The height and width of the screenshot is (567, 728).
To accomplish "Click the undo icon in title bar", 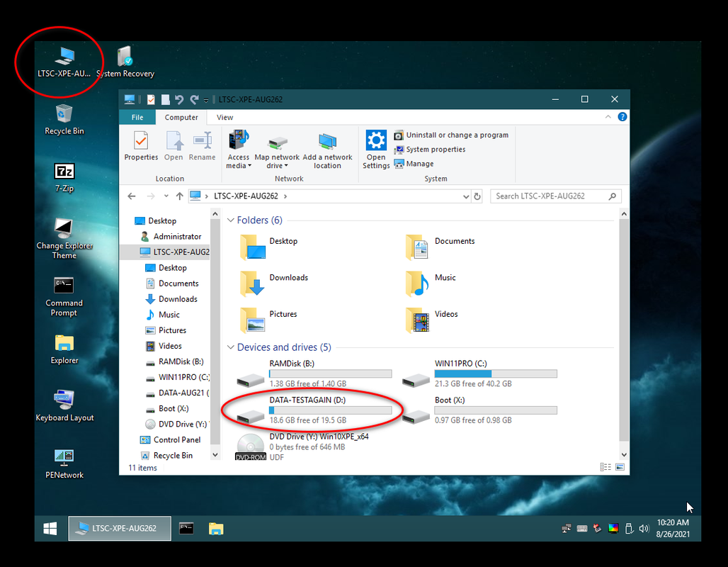I will coord(179,99).
